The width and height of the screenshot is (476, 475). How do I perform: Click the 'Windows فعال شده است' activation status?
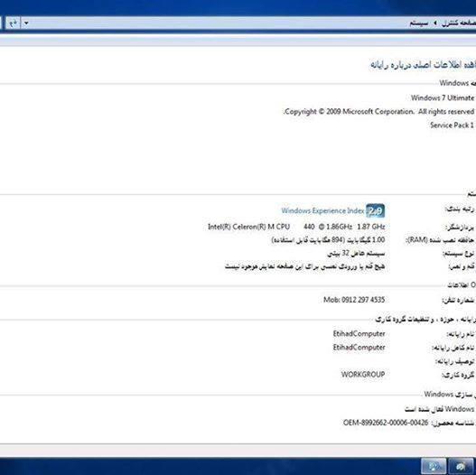tap(439, 409)
